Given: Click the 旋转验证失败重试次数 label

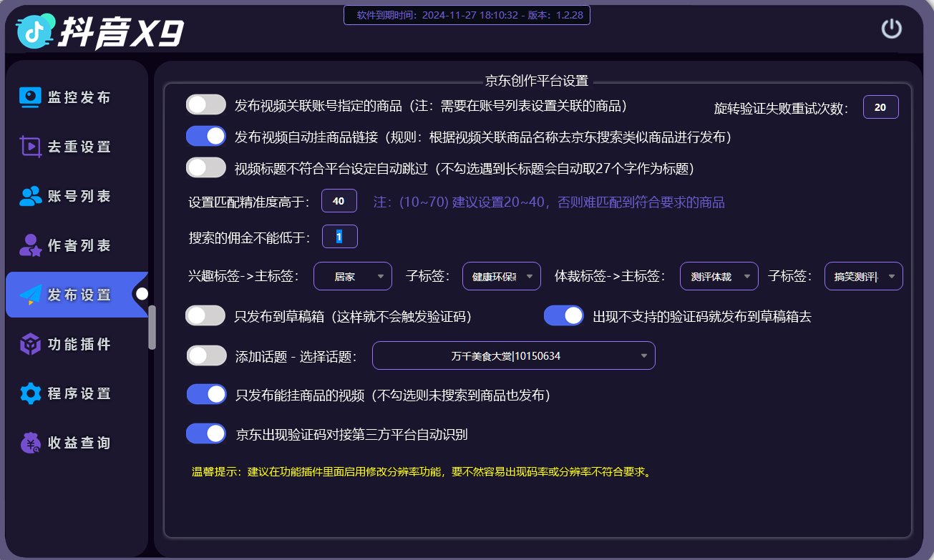Looking at the screenshot, I should click(782, 109).
